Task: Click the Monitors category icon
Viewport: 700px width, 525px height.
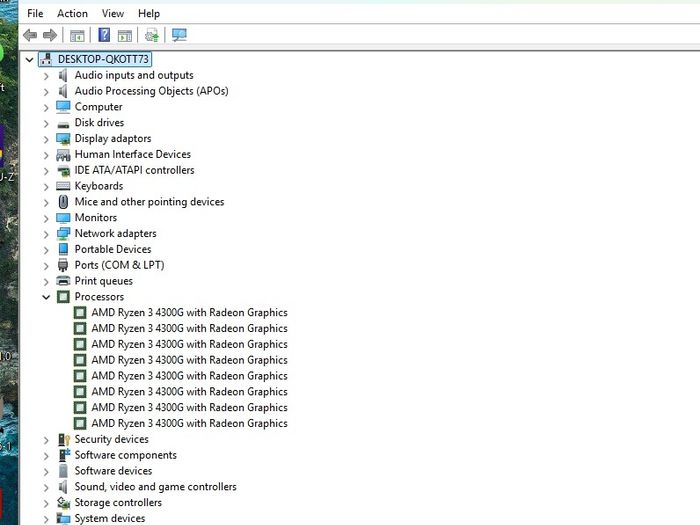Action: (x=63, y=218)
